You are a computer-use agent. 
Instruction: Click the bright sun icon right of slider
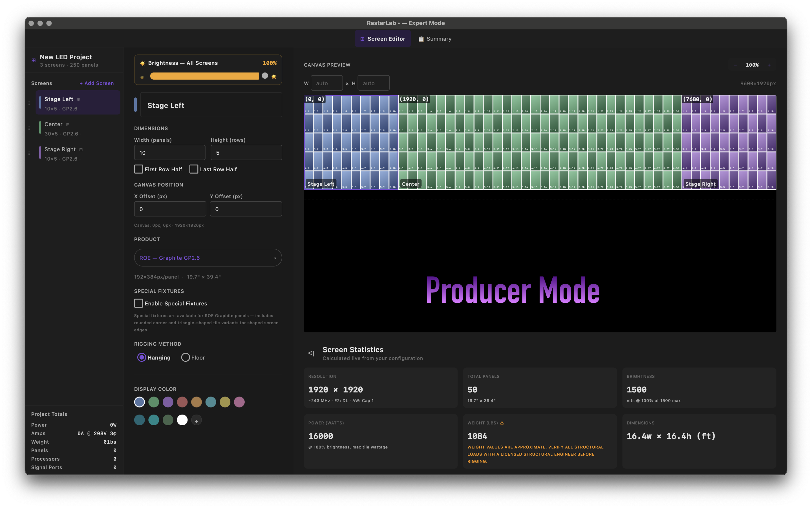[x=274, y=76]
